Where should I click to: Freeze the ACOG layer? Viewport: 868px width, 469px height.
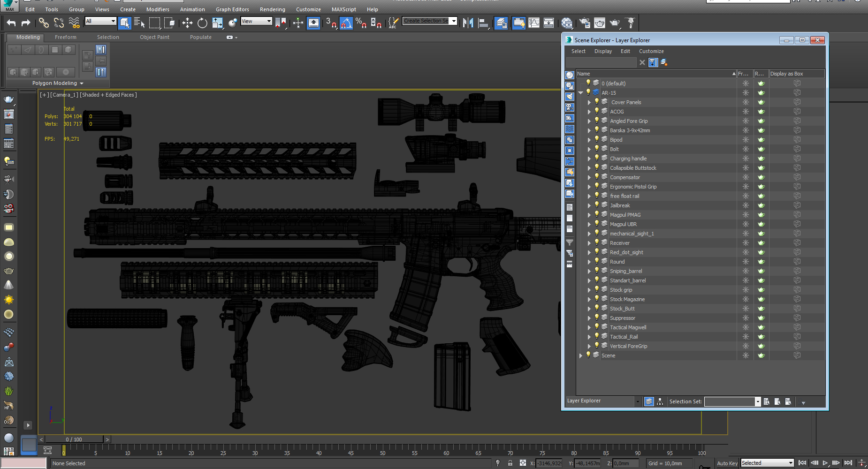click(746, 111)
